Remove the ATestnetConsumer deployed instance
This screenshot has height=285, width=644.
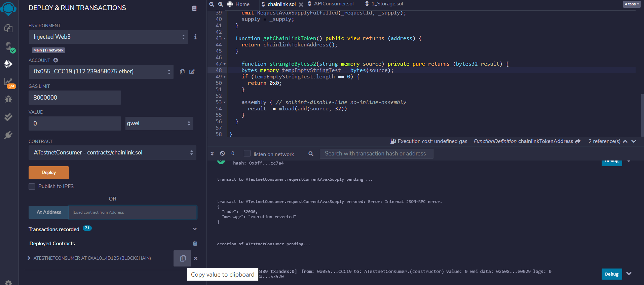[x=196, y=258]
